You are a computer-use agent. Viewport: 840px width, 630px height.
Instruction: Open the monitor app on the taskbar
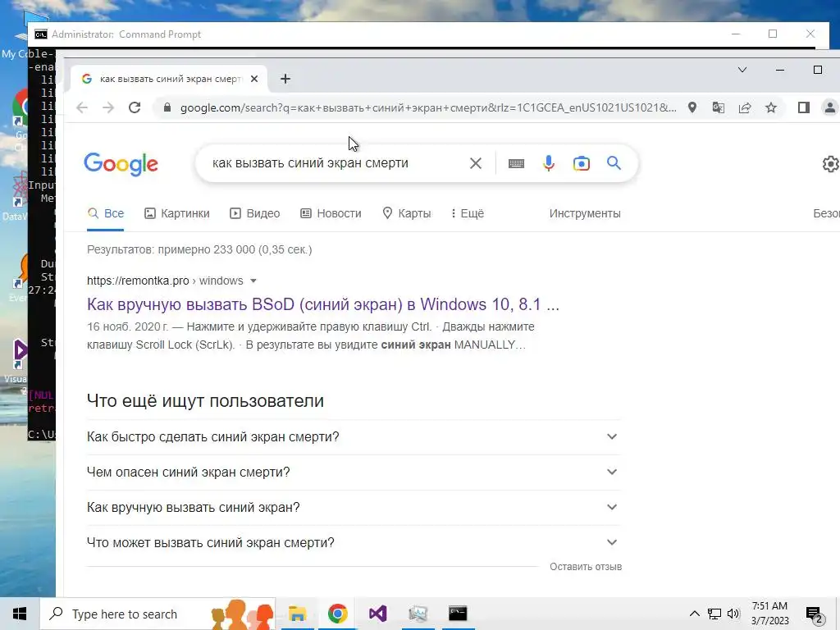click(x=418, y=614)
